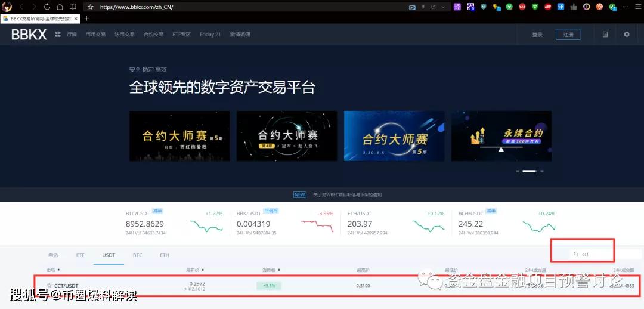Close the BBKX browser tab
This screenshot has width=644, height=309.
click(76, 19)
